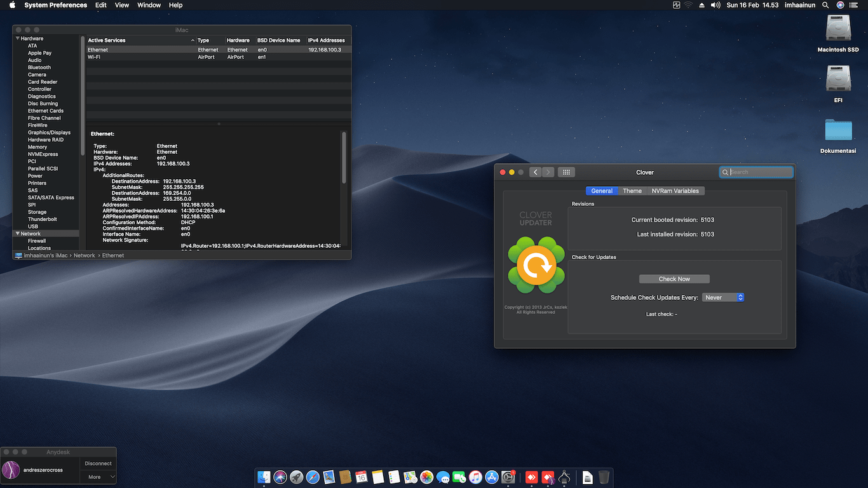868x488 pixels.
Task: Open the Help menu
Action: (176, 4)
